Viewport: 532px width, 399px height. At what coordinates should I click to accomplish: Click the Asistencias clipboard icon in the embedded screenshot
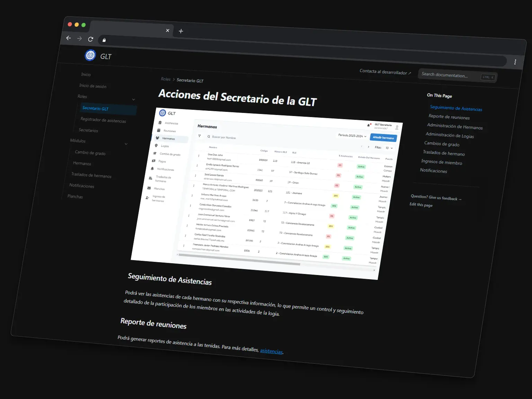160,123
